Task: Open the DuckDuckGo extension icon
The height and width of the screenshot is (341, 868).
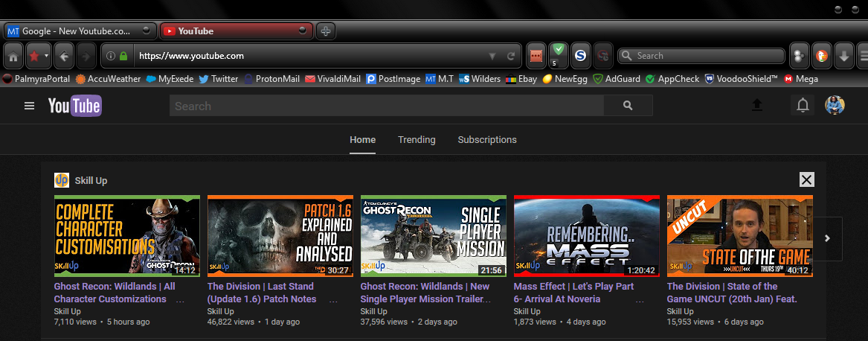Action: click(821, 56)
